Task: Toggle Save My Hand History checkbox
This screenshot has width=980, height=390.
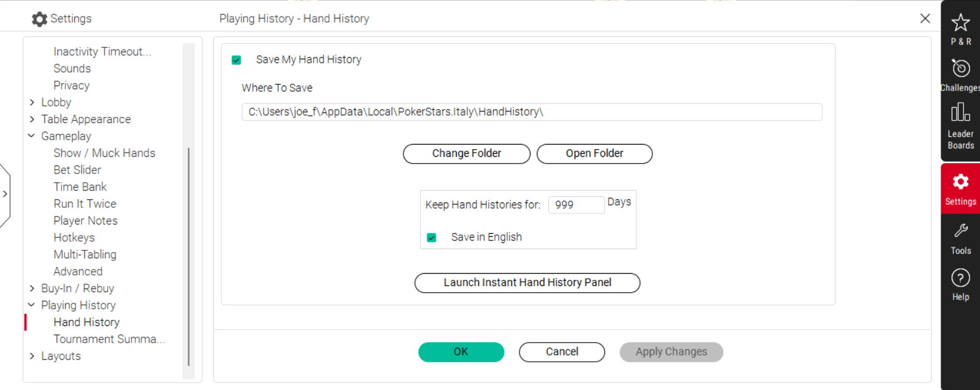Action: point(236,60)
